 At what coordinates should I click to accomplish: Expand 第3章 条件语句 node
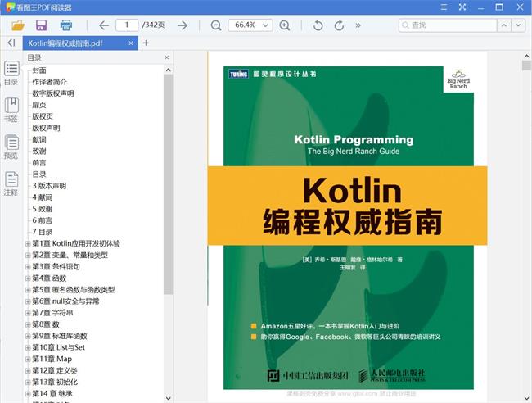click(28, 266)
